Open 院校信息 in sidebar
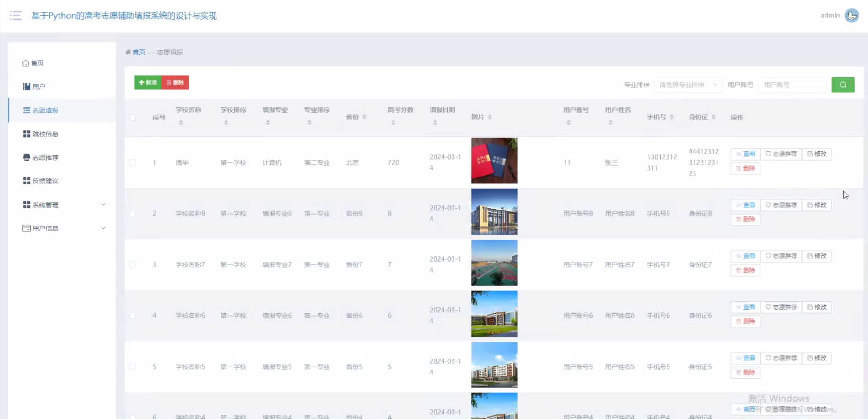This screenshot has width=868, height=419. [x=62, y=134]
